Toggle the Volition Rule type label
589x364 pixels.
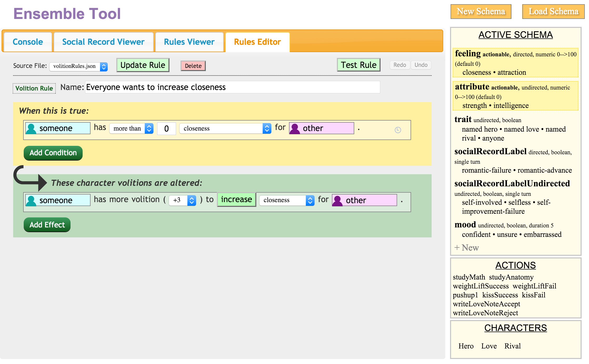[x=34, y=88]
